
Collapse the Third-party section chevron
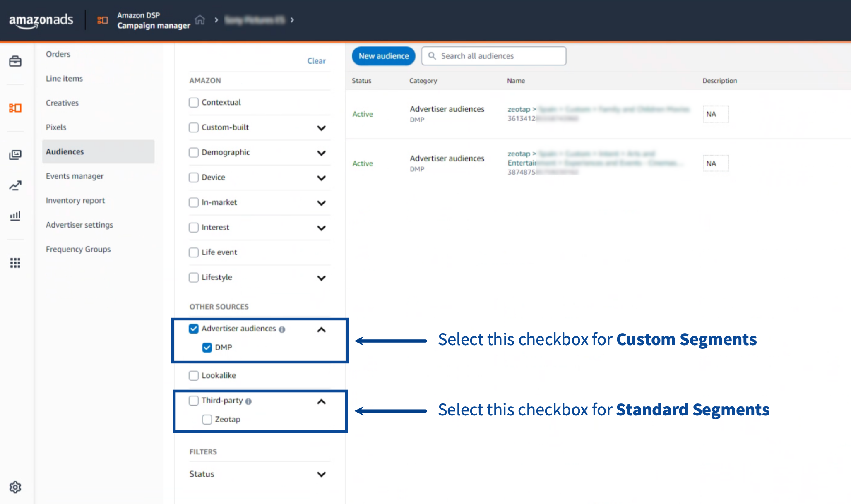(x=321, y=401)
